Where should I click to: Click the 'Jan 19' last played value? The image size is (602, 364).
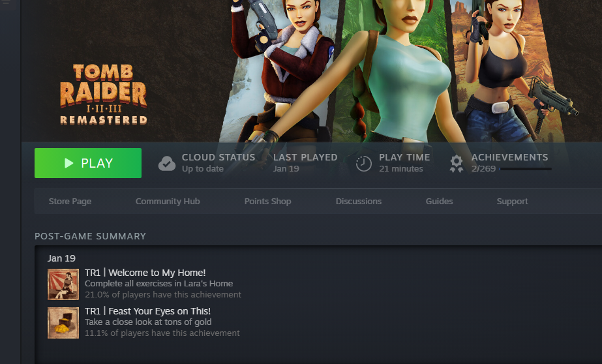click(x=286, y=168)
